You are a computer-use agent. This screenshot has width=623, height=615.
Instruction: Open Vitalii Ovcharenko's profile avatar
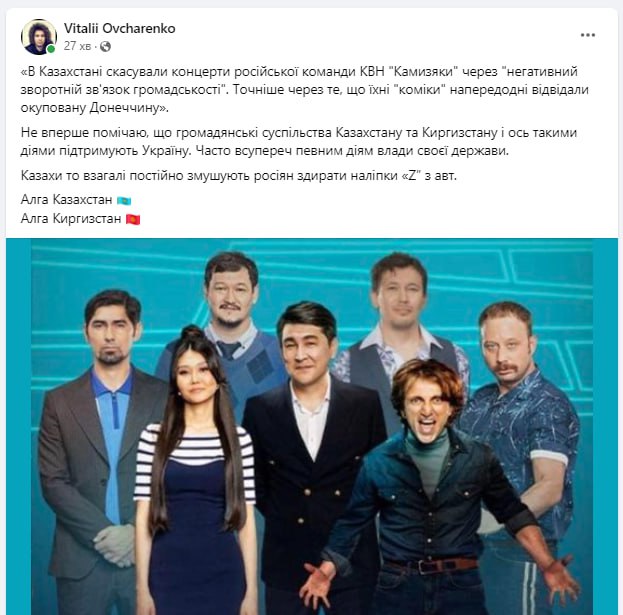click(39, 37)
